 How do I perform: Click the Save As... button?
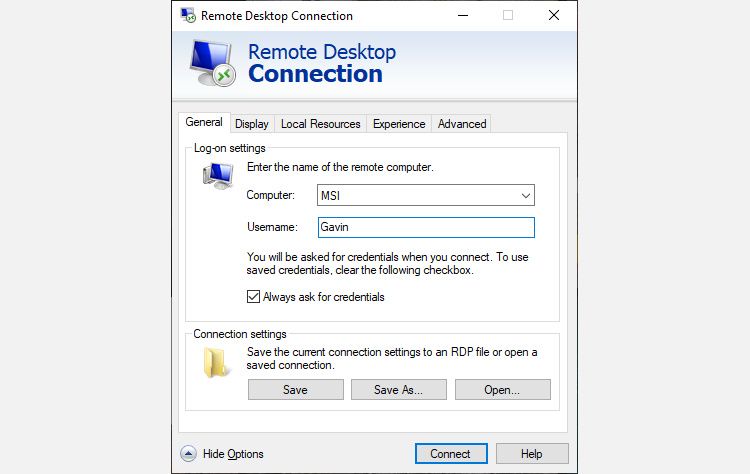[x=399, y=390]
